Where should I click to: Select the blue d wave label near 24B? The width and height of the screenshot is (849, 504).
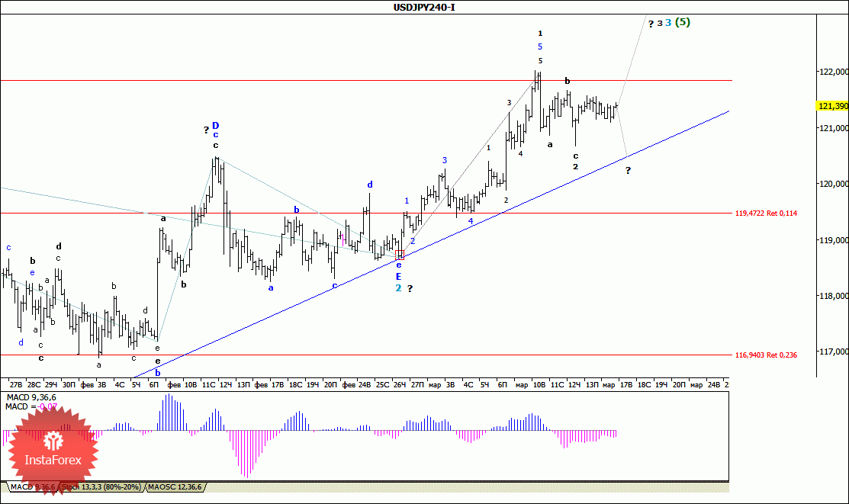[370, 185]
